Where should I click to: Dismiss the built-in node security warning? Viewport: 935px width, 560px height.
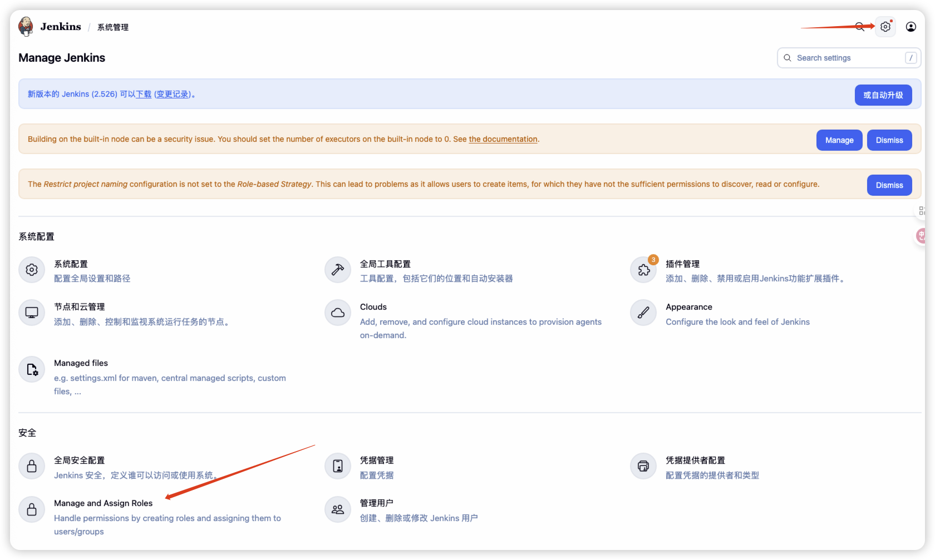pyautogui.click(x=889, y=140)
